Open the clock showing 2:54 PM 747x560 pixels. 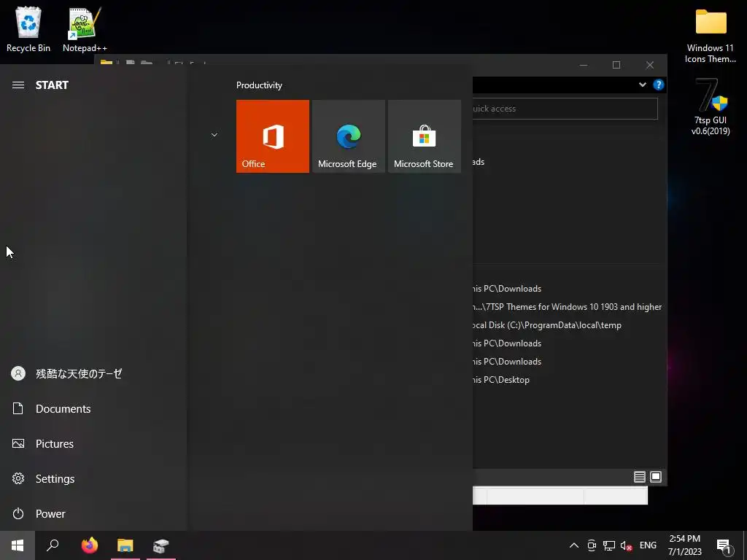(684, 545)
